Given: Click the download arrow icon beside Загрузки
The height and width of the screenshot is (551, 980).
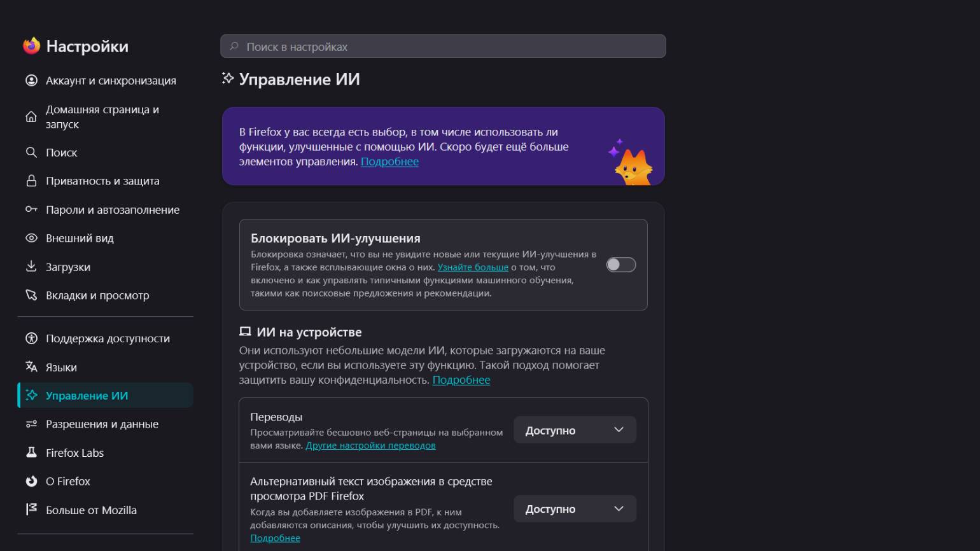Looking at the screenshot, I should pyautogui.click(x=31, y=267).
